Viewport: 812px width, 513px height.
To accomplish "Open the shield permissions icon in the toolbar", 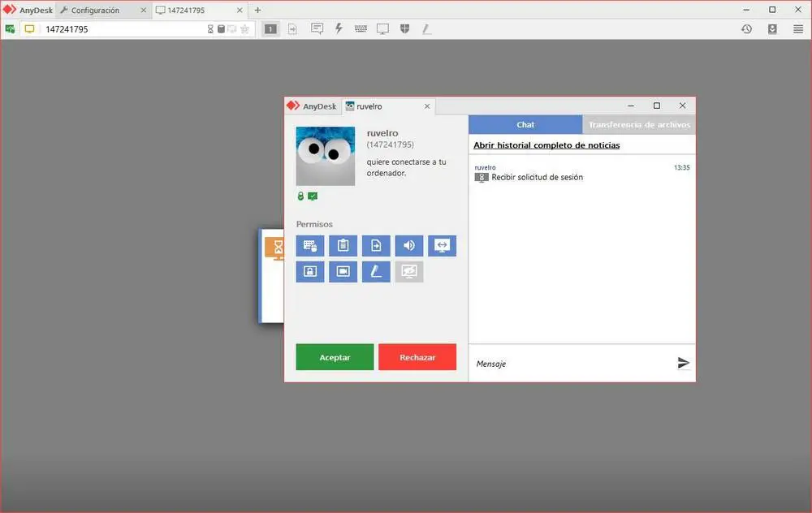I will point(405,29).
